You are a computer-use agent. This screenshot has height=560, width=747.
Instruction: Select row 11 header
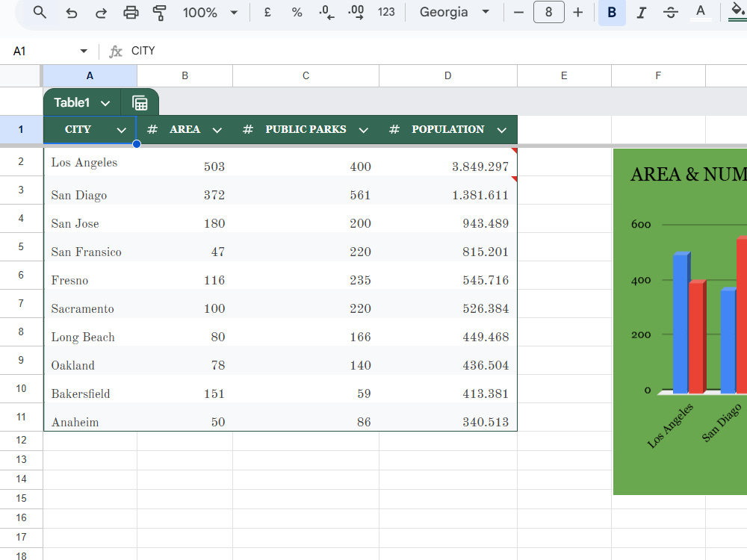21,417
